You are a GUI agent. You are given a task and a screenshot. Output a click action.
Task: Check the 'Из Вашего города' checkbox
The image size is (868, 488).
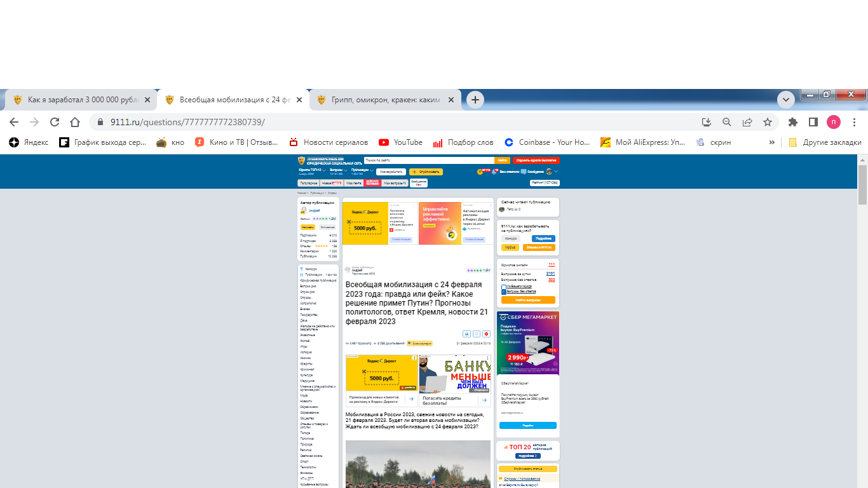(x=504, y=287)
